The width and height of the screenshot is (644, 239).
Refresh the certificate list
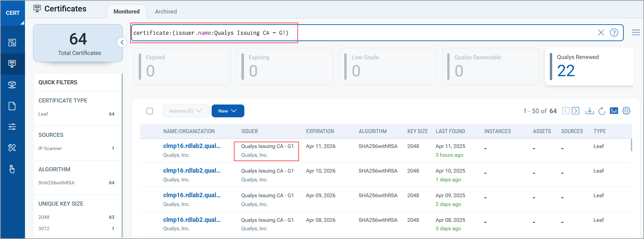click(x=602, y=111)
